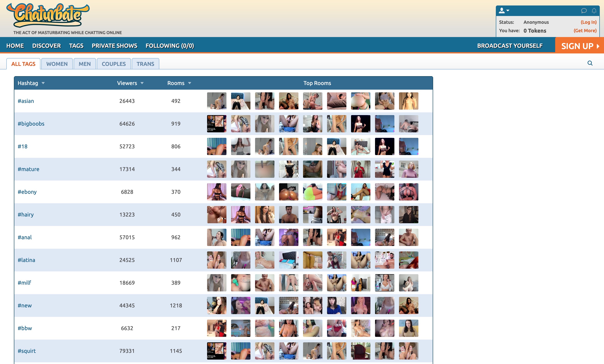Open FOLLOWING (0/0) in the navigation bar
Image resolution: width=604 pixels, height=364 pixels.
(x=170, y=46)
